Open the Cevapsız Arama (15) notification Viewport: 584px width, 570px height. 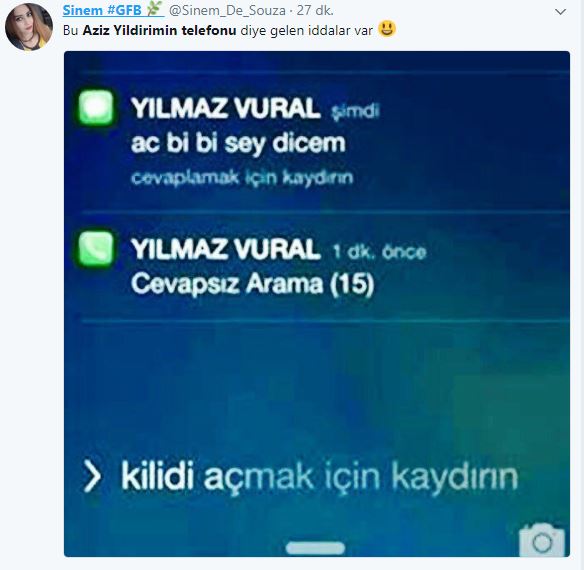click(x=253, y=284)
